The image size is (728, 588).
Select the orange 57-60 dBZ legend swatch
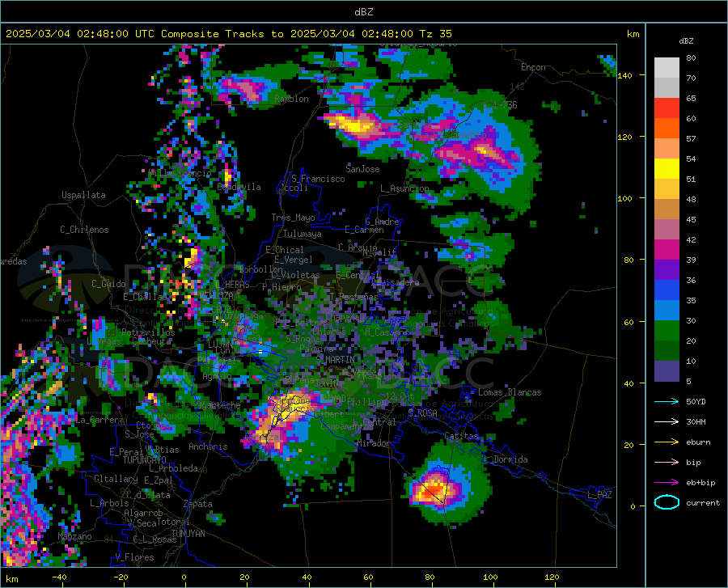pyautogui.click(x=667, y=129)
